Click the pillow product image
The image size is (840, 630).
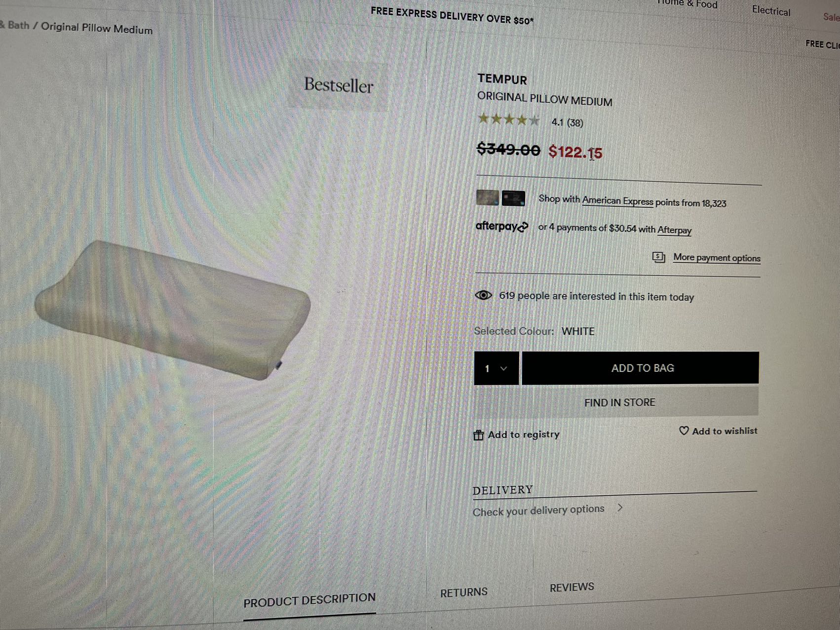[173, 310]
